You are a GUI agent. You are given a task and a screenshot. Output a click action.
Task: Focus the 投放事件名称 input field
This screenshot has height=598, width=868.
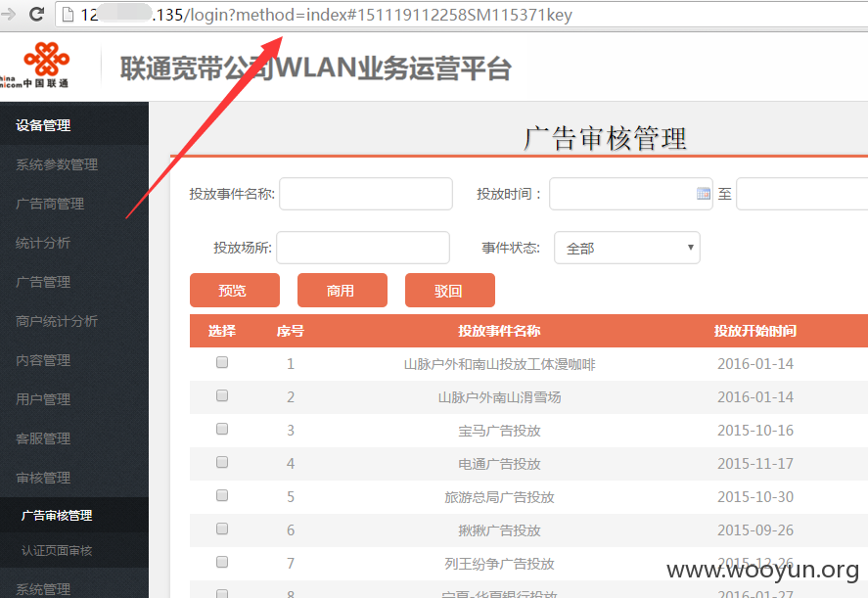(x=366, y=194)
